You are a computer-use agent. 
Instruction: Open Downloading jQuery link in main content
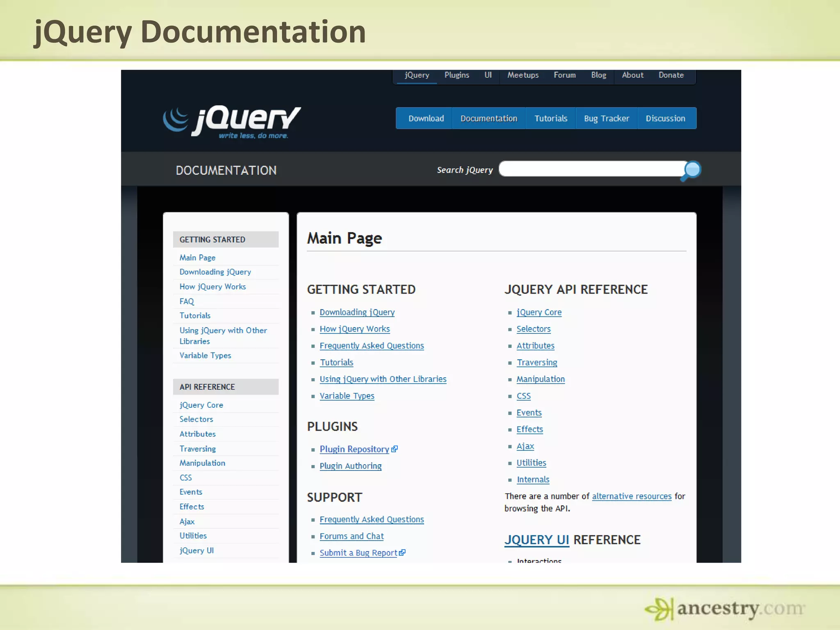click(357, 313)
